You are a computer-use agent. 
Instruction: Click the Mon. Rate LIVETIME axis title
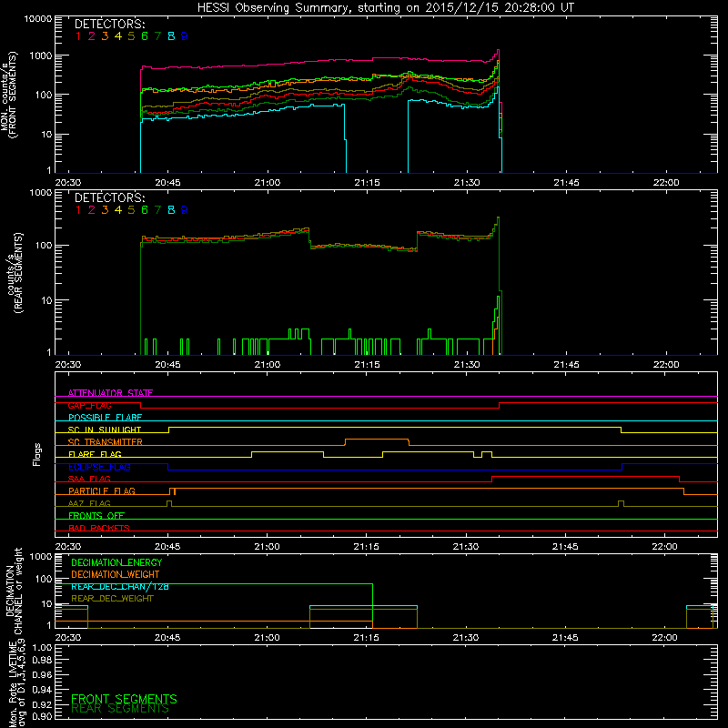tap(16, 683)
